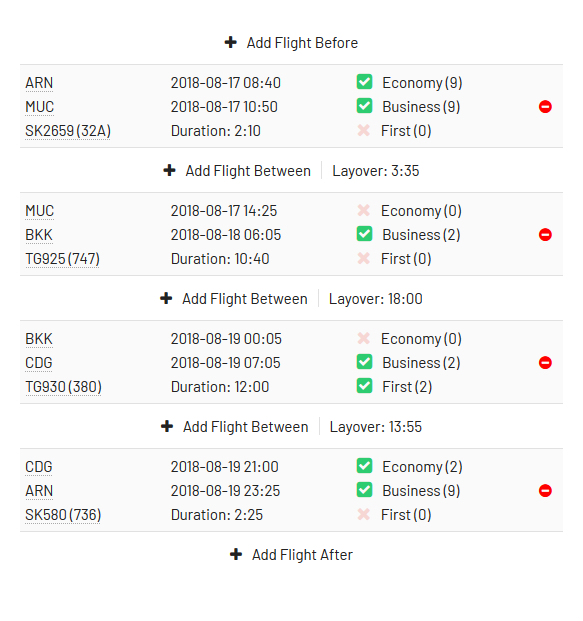Image resolution: width=583 pixels, height=621 pixels.
Task: Click plus icon near Layover 3:35
Action: tap(170, 170)
